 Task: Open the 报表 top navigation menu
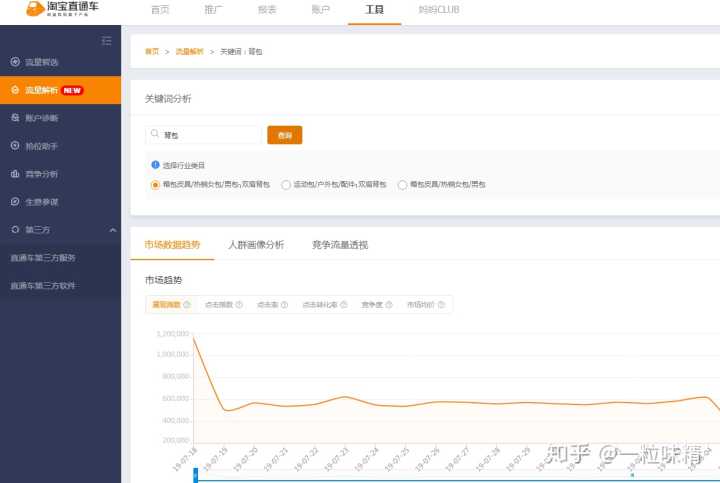click(x=267, y=9)
